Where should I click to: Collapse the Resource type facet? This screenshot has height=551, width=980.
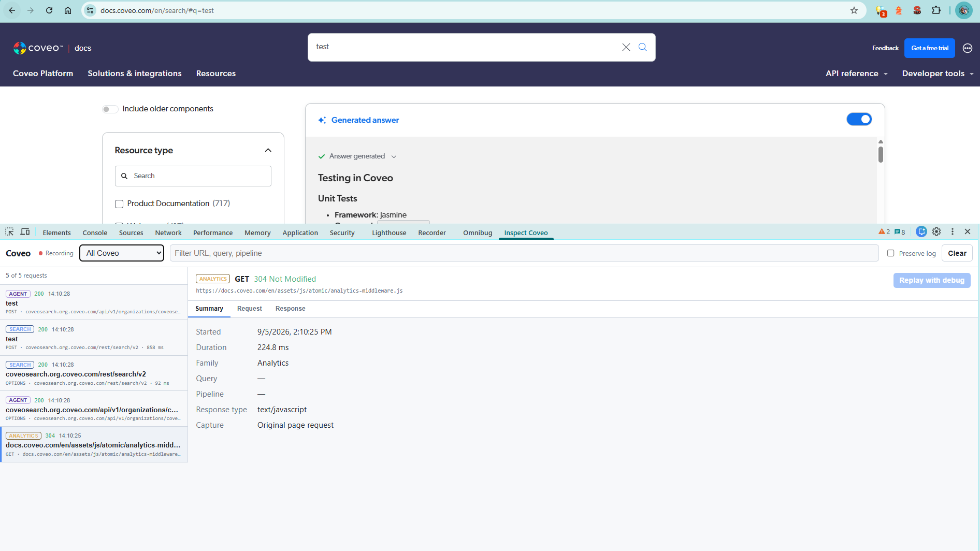pos(268,150)
